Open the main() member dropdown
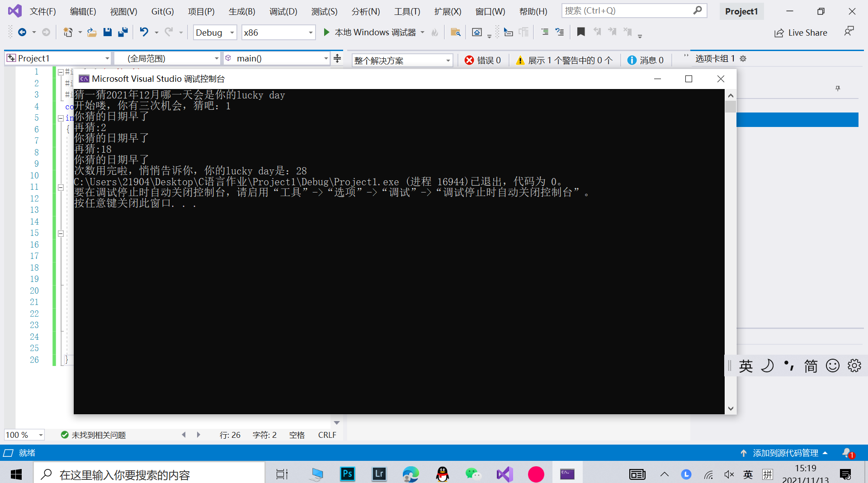This screenshot has width=868, height=483. 277,58
